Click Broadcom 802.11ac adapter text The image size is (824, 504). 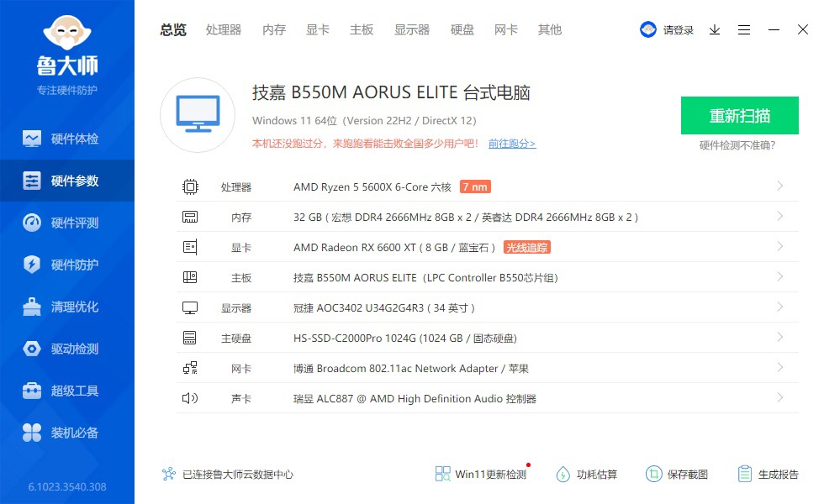411,369
